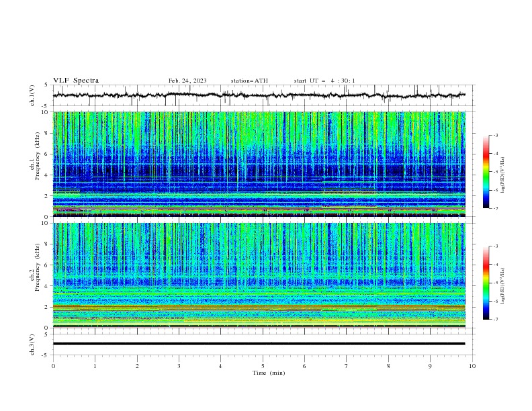Click the "ch.1(V)" waveform axis label

(x=32, y=95)
